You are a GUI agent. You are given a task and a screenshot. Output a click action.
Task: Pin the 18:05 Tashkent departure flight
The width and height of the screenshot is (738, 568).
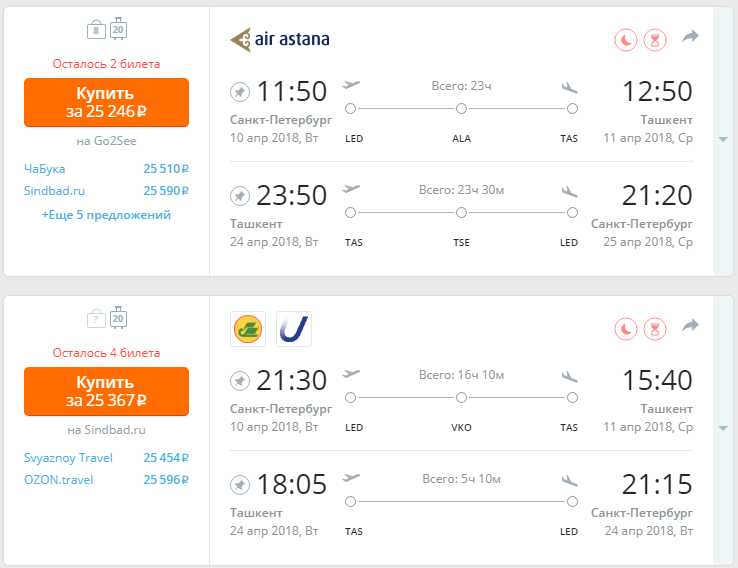pos(240,485)
